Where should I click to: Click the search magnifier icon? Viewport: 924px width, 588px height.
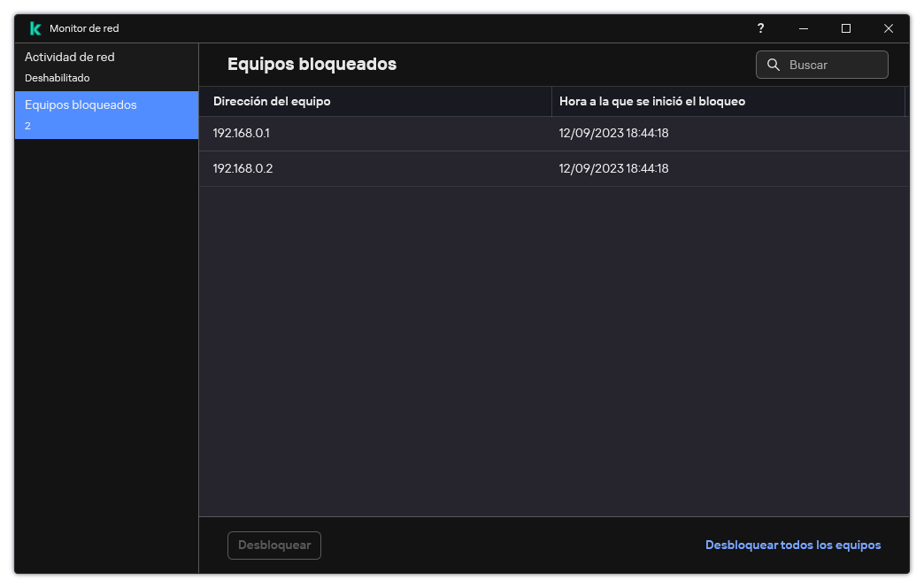coord(774,65)
